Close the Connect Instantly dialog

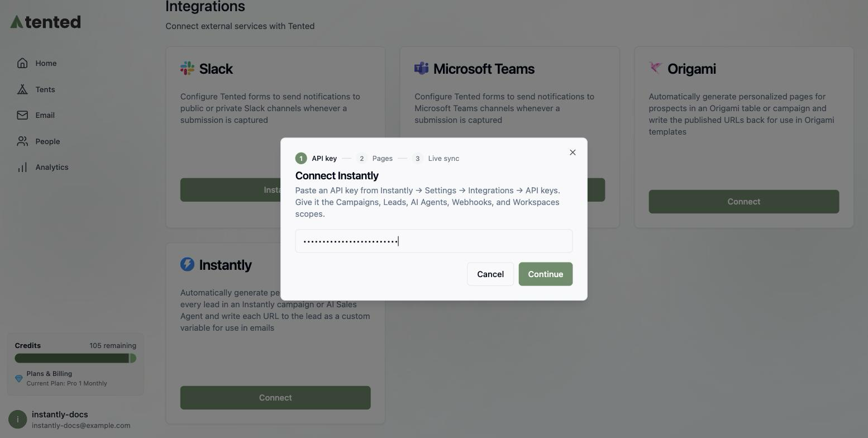tap(573, 153)
